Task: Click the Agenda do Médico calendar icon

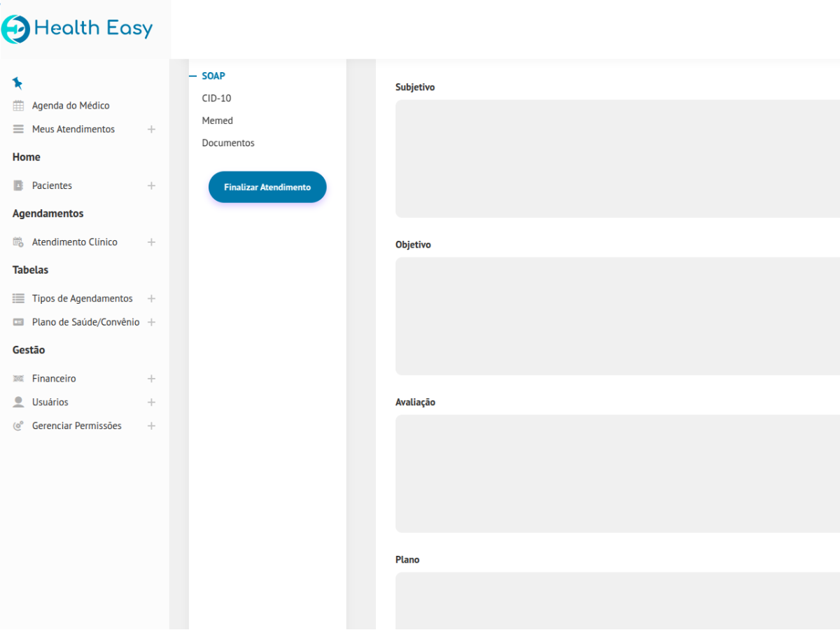Action: coord(19,106)
